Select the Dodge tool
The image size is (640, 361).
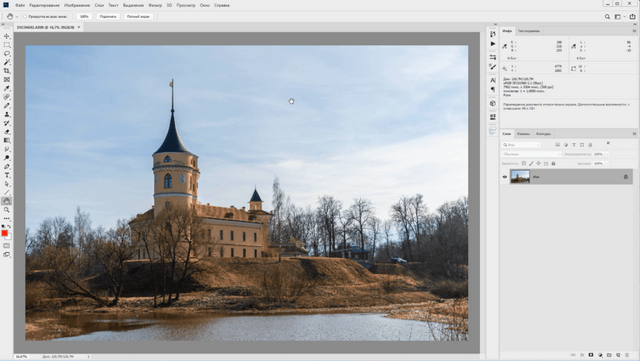tap(7, 158)
